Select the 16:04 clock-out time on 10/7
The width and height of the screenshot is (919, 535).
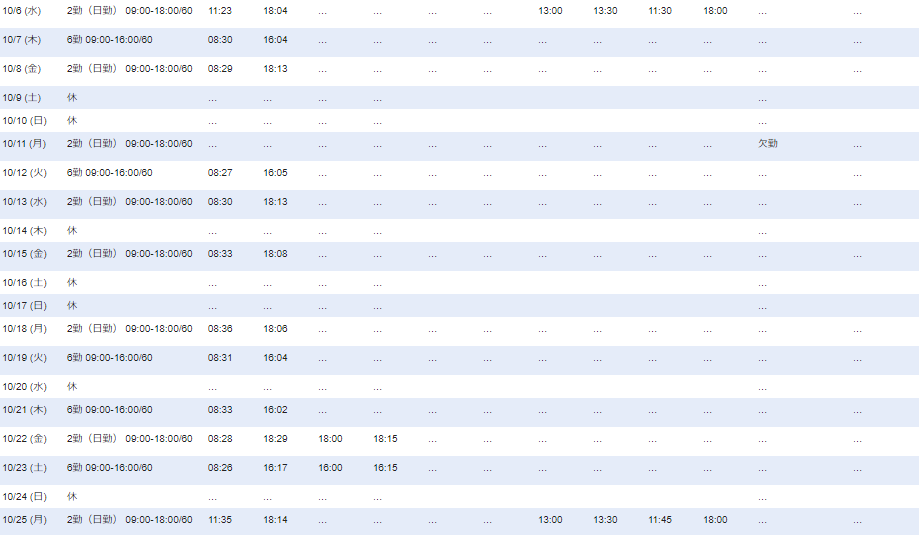click(275, 40)
